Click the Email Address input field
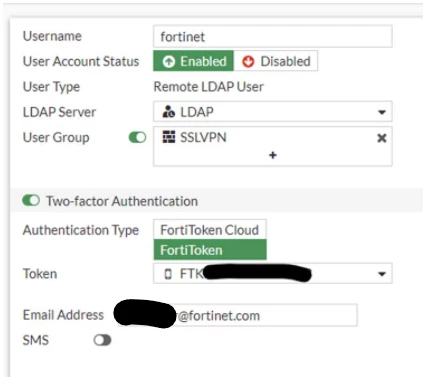The height and width of the screenshot is (388, 430). point(237,315)
